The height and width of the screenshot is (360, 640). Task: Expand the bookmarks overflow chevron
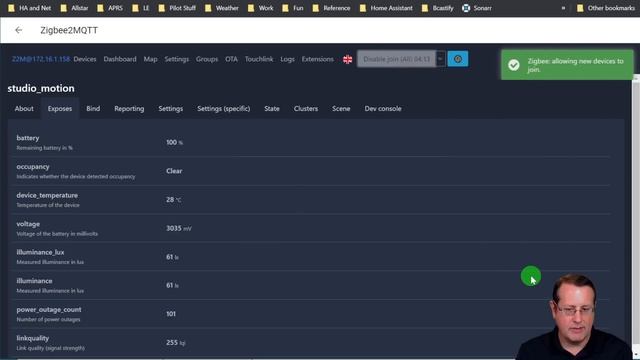pyautogui.click(x=563, y=8)
